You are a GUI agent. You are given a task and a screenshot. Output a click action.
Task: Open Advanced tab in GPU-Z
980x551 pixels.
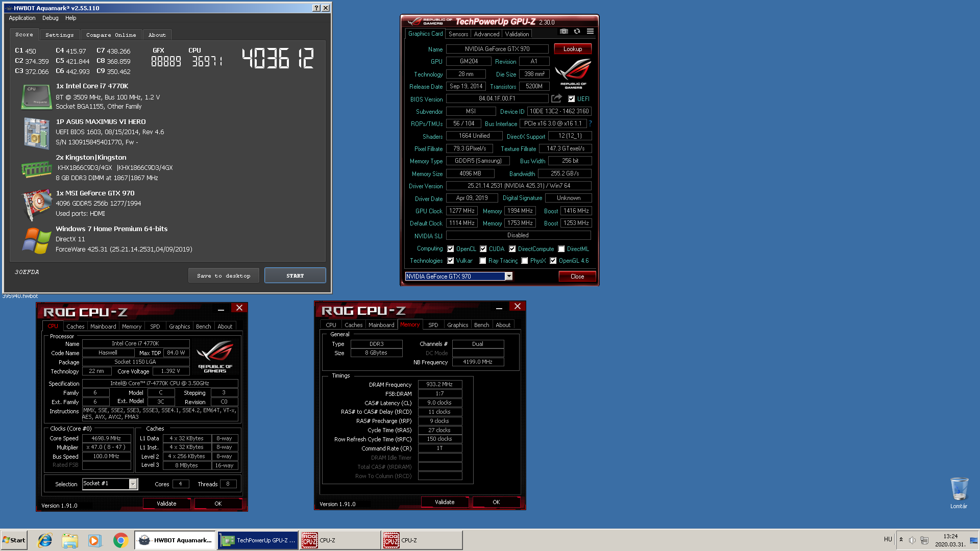(486, 34)
